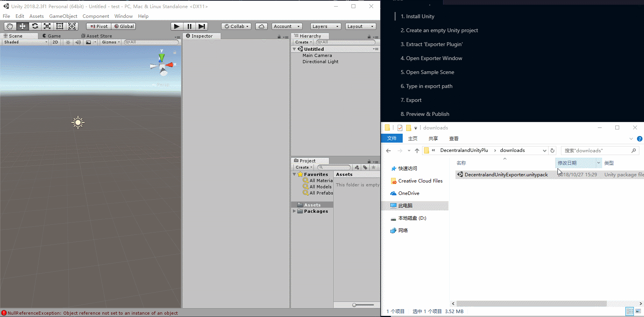Open the 查看 tab in File Explorer
The image size is (644, 317).
click(454, 138)
